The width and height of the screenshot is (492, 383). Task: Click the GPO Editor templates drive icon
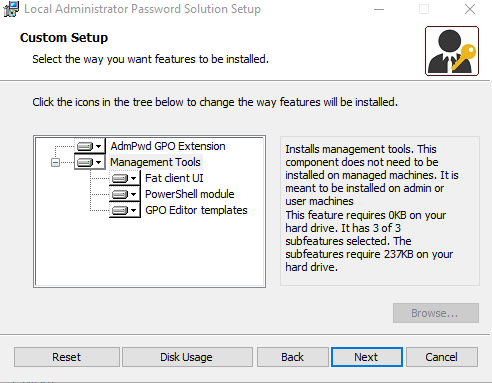click(120, 210)
